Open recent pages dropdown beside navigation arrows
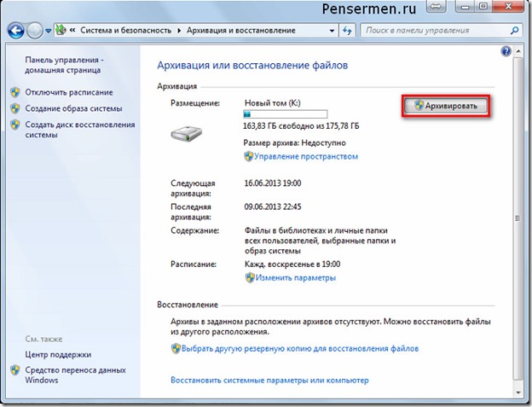This screenshot has height=407, width=532. click(x=49, y=31)
